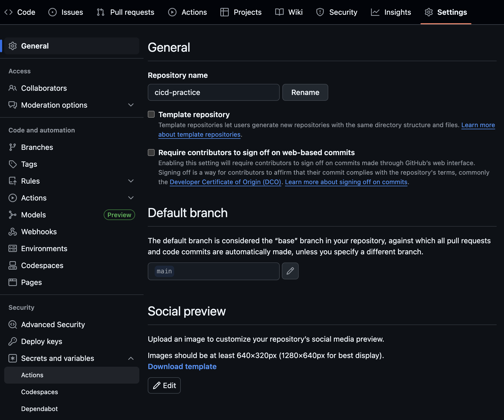
Task: Click the sidebar Actions play-circle icon
Action: click(x=13, y=198)
